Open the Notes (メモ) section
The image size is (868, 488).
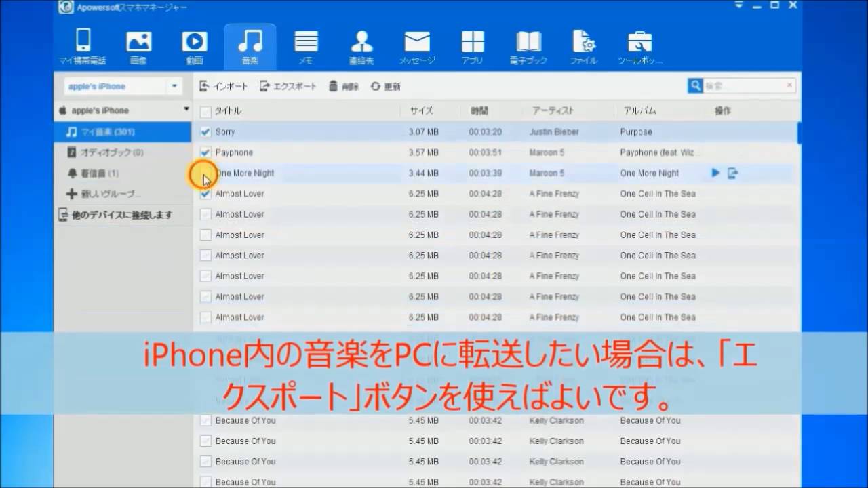[x=306, y=46]
